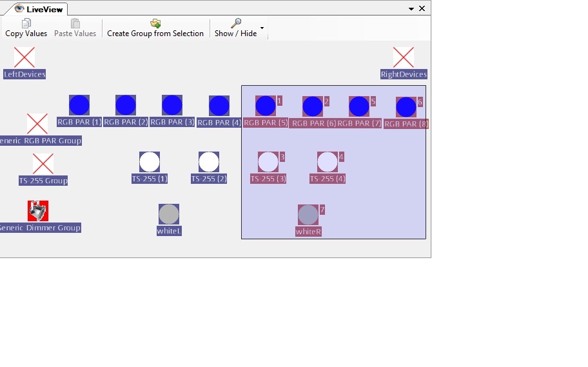Select the RGB PAR (4) fixture
The width and height of the screenshot is (588, 367).
pos(219,106)
